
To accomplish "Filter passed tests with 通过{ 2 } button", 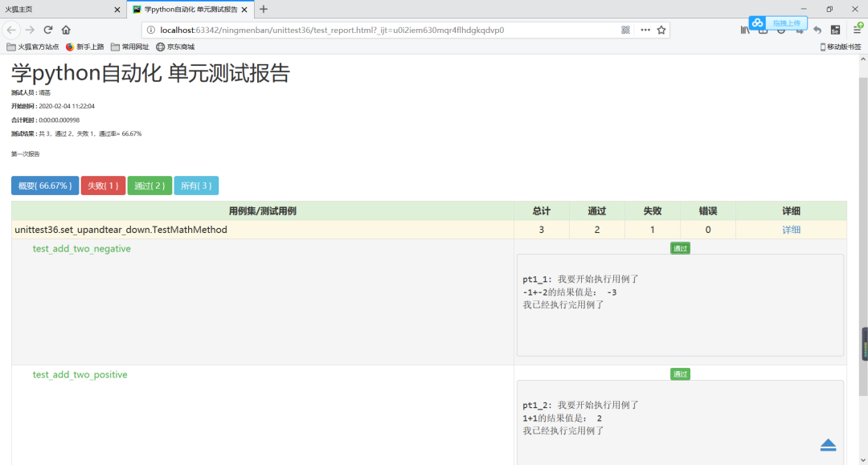I will tap(149, 186).
